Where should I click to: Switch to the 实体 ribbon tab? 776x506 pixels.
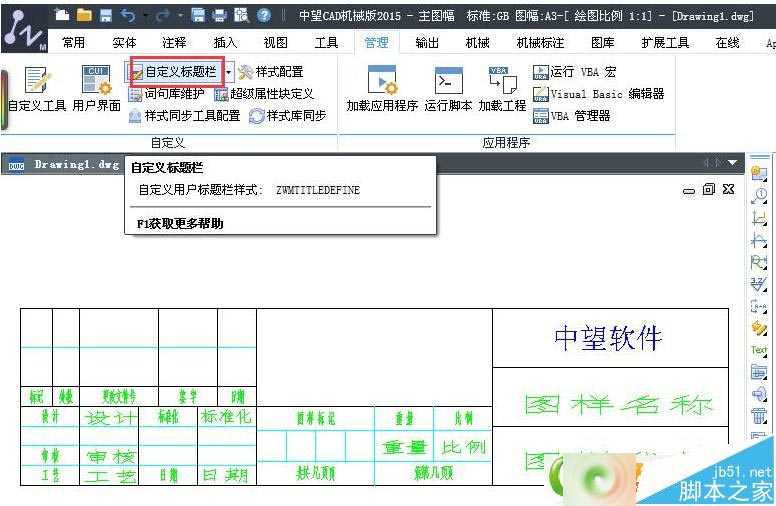click(x=124, y=43)
